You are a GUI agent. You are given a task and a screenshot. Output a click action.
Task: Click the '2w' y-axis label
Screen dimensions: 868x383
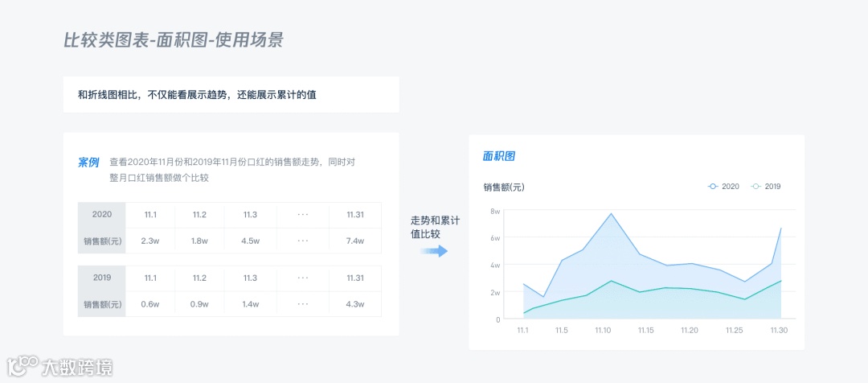click(x=495, y=292)
